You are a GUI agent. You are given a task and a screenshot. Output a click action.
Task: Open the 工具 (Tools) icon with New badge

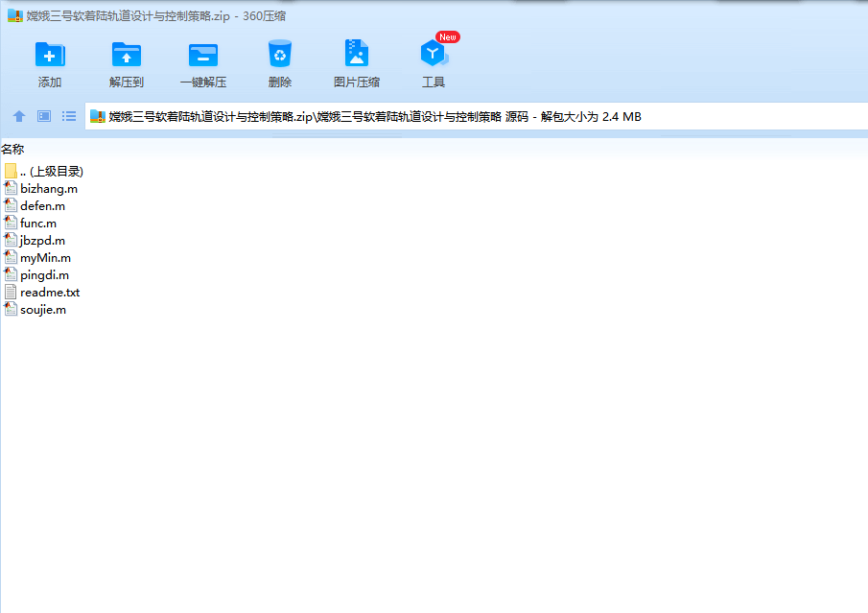(434, 53)
